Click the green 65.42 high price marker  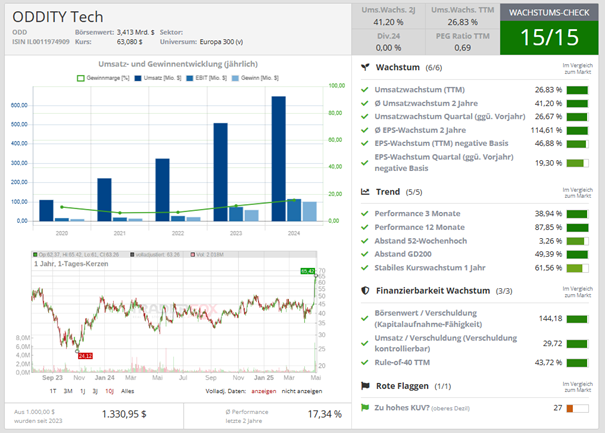308,271
